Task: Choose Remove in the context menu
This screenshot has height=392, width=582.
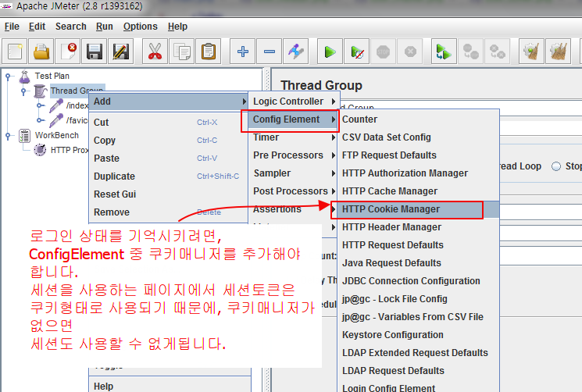Action: tap(169, 212)
